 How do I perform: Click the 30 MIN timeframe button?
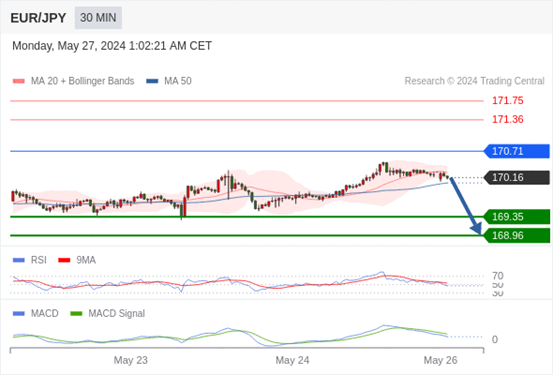[98, 18]
